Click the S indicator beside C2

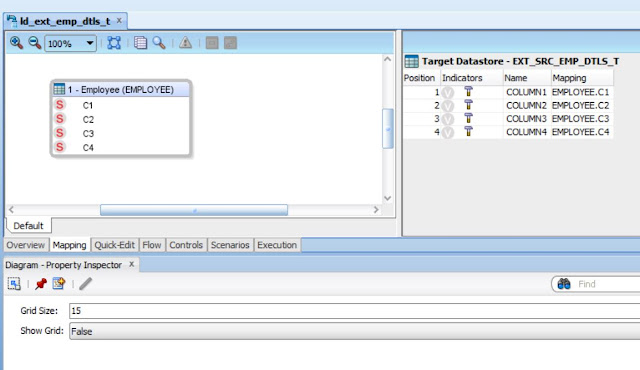(60, 119)
